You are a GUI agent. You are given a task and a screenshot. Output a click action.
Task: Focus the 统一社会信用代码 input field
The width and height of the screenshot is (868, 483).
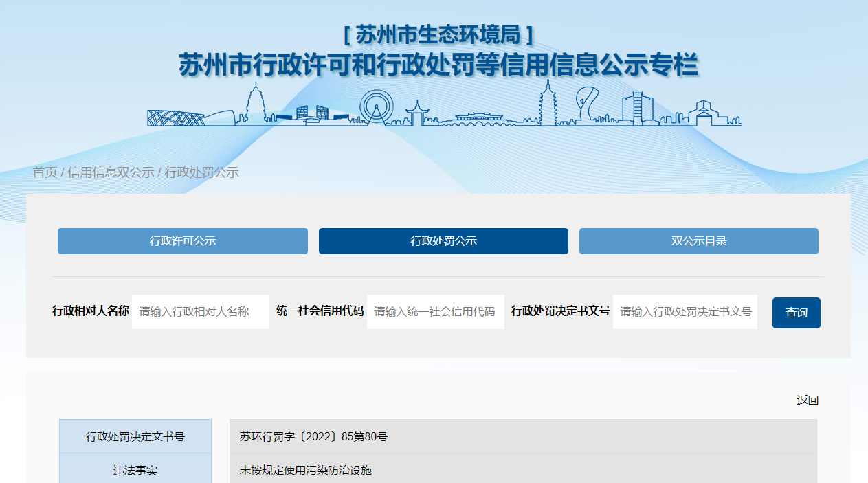pyautogui.click(x=436, y=312)
